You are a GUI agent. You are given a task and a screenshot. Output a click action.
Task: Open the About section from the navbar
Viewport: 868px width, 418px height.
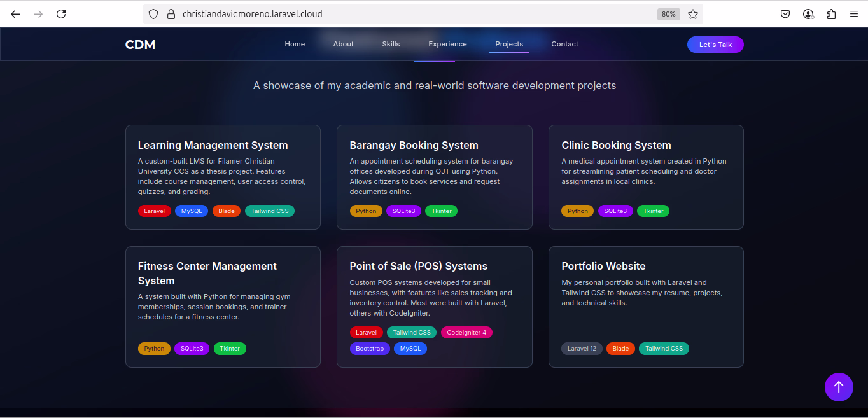pos(343,44)
